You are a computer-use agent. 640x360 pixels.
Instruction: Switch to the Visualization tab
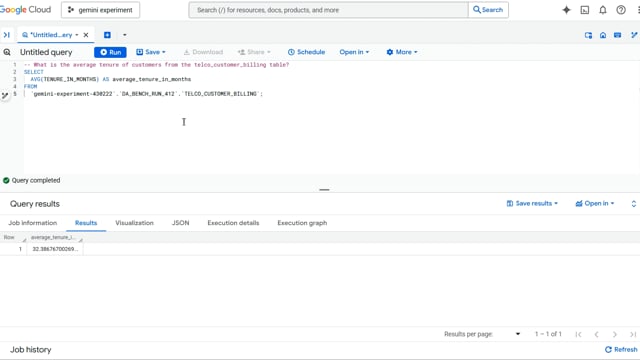[134, 223]
